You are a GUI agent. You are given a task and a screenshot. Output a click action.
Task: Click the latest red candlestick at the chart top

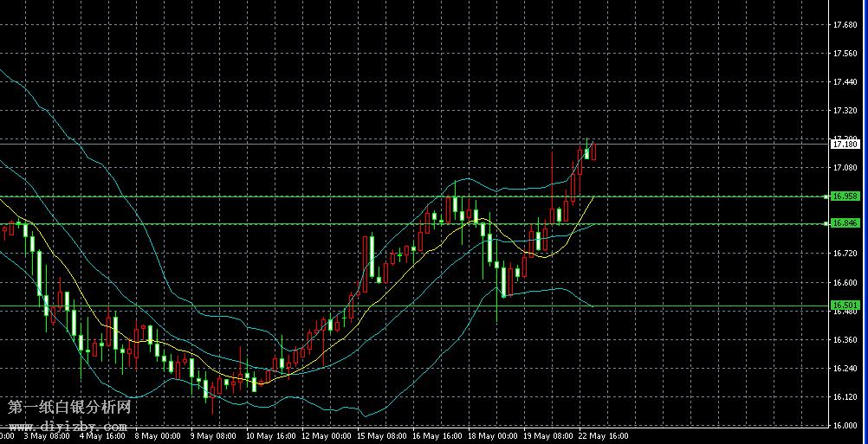[593, 151]
